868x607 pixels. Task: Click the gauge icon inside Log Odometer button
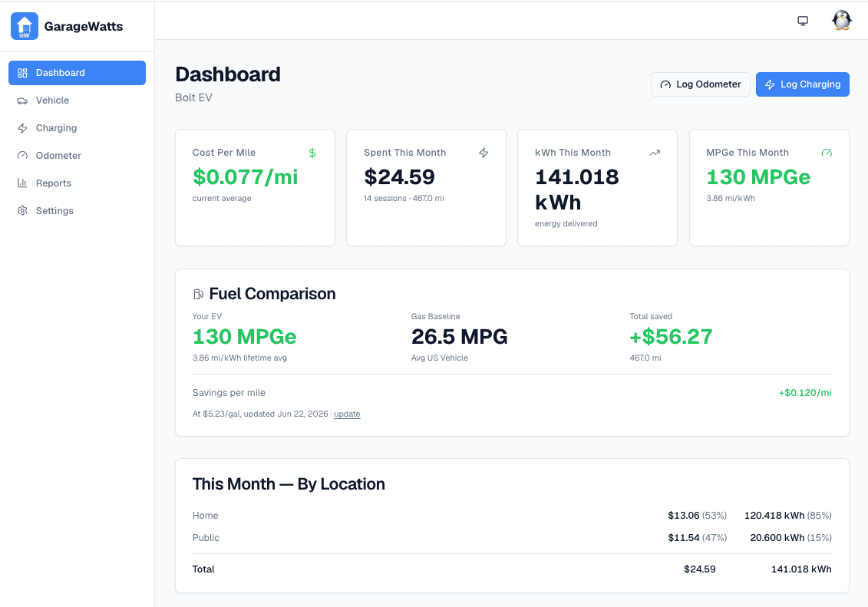point(665,84)
